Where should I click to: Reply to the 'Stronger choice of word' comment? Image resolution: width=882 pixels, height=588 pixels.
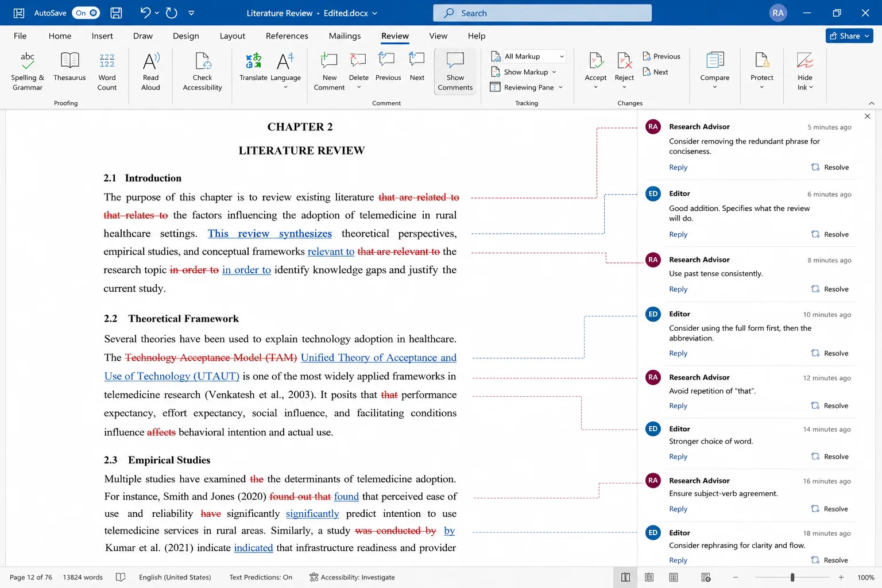(678, 457)
